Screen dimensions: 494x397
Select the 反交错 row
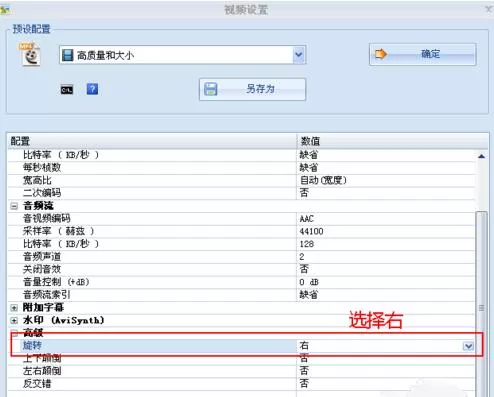pyautogui.click(x=242, y=384)
